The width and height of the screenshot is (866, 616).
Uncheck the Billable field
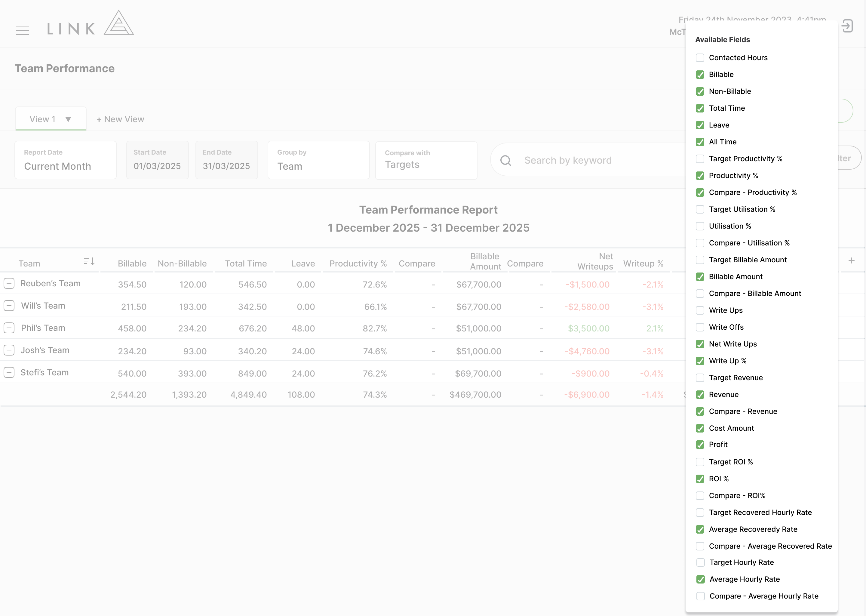700,75
